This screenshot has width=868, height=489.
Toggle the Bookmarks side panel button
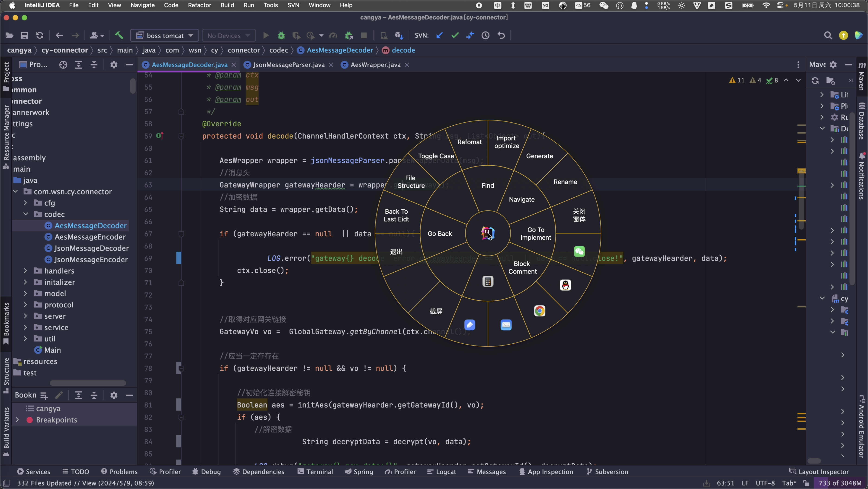click(6, 323)
